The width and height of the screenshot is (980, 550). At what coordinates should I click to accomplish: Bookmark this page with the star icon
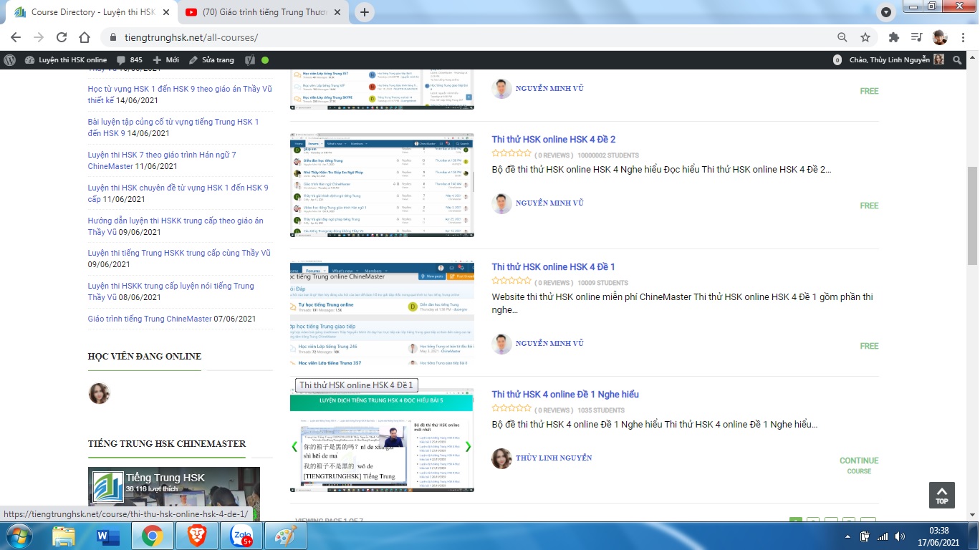coord(865,37)
